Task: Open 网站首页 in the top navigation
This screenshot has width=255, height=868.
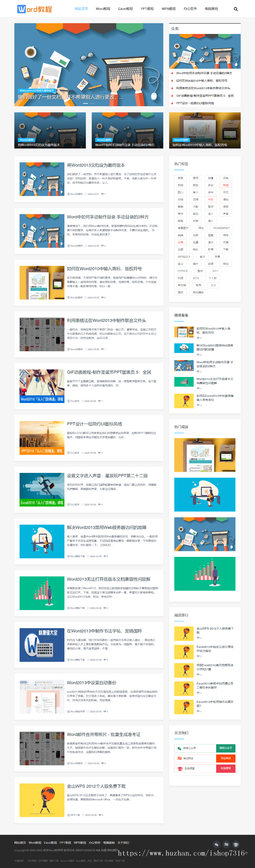Action: 81,9
